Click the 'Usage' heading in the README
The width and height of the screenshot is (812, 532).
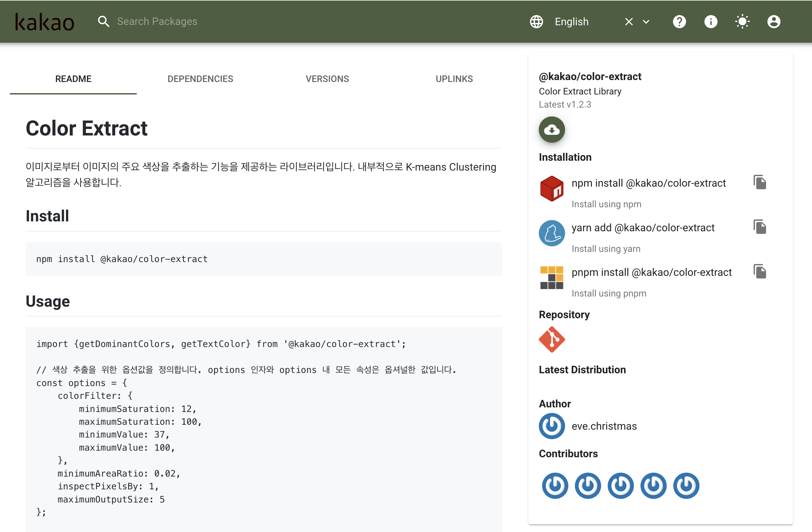tap(48, 301)
